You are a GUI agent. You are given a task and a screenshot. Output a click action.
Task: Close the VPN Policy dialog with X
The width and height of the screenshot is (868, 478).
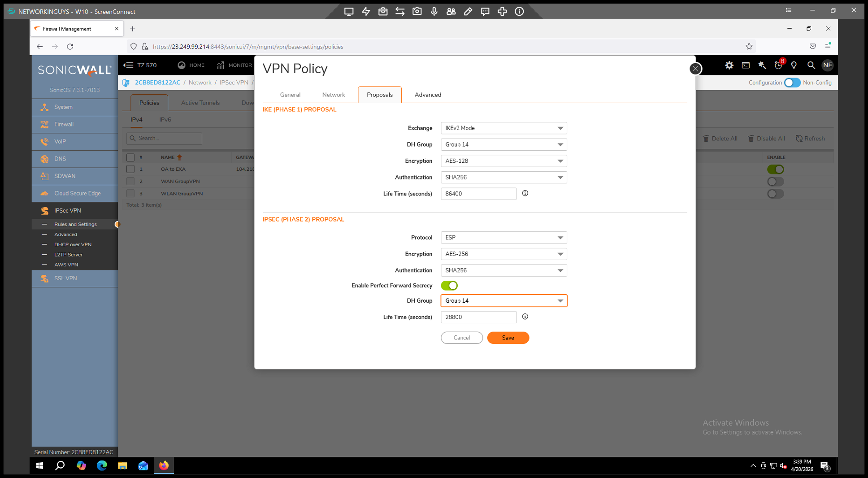(695, 69)
